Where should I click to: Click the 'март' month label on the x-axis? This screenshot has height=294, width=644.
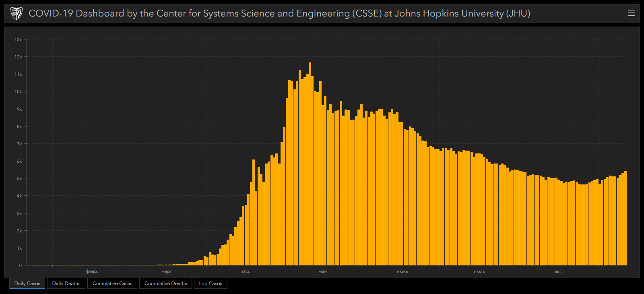click(x=167, y=271)
